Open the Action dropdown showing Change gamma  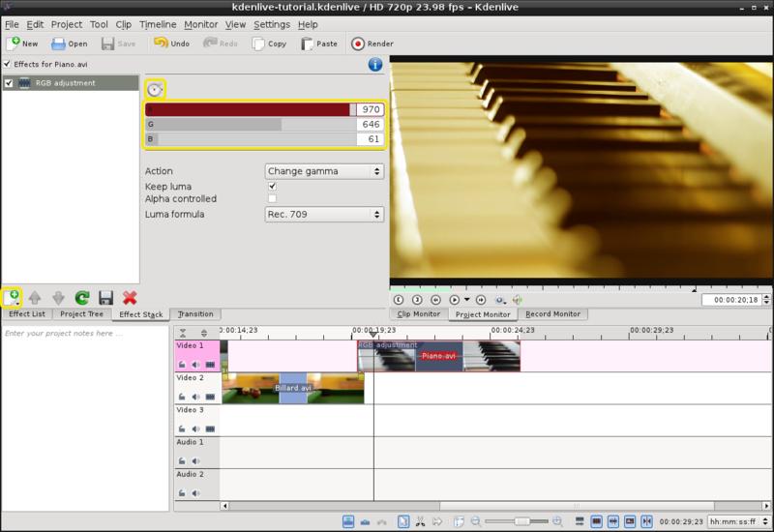pos(324,171)
